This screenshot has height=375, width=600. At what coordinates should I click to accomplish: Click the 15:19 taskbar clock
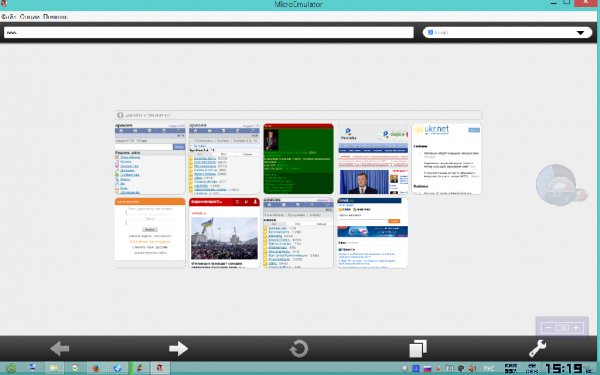(564, 368)
